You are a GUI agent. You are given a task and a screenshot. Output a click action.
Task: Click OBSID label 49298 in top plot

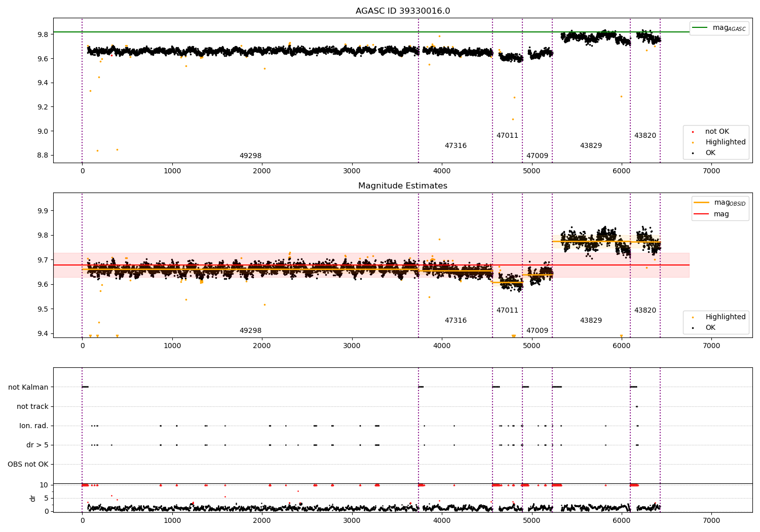(x=250, y=156)
